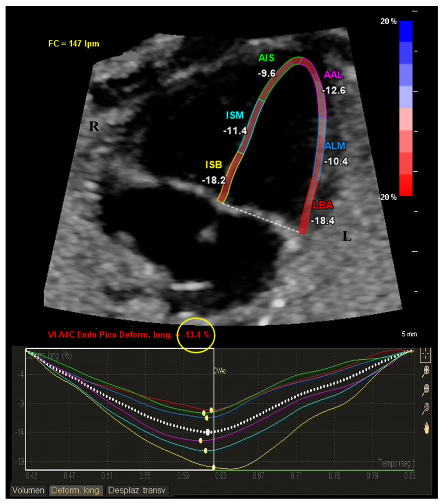Click the 5 mm scale text
This screenshot has height=504, width=444.
coord(409,334)
